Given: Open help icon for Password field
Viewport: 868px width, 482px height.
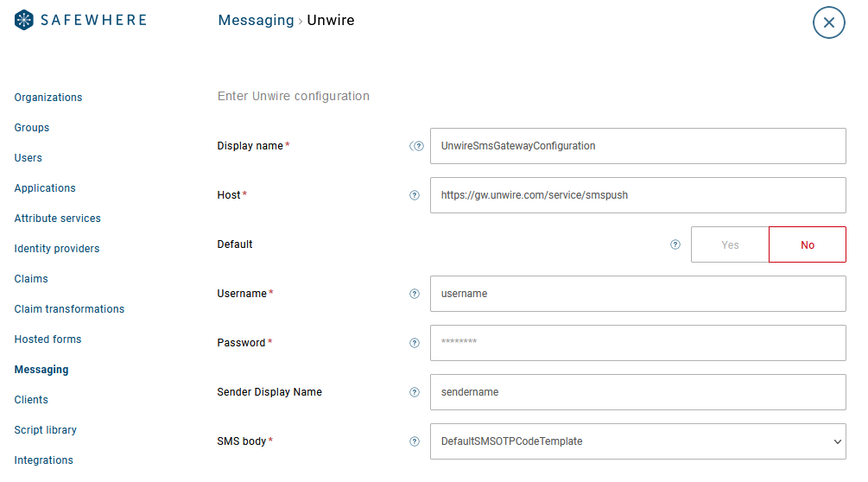Looking at the screenshot, I should 415,343.
